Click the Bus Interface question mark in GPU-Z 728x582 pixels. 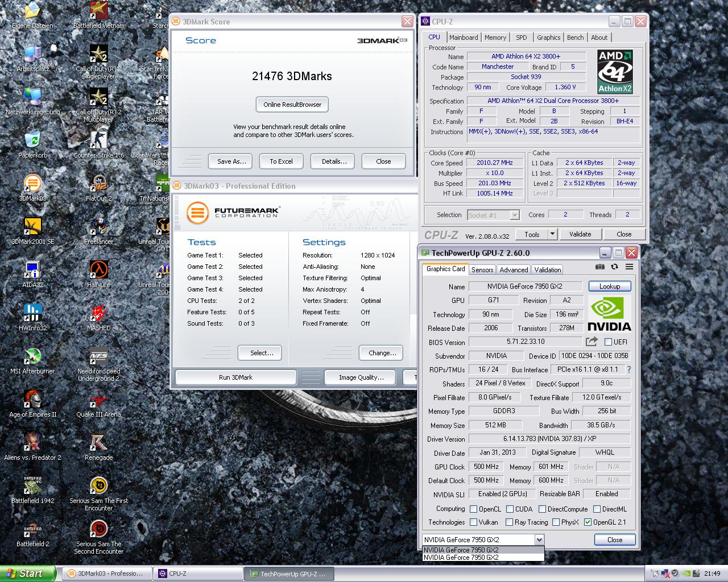629,369
